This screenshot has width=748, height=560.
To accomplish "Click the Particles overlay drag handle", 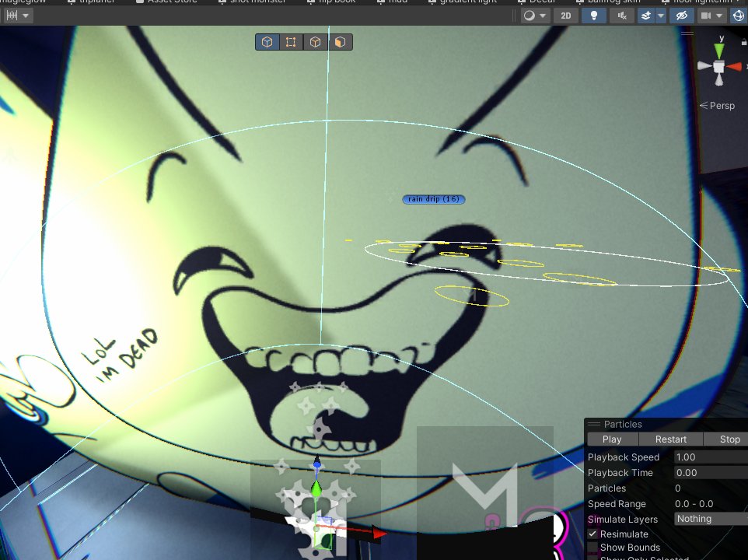I will tap(593, 424).
